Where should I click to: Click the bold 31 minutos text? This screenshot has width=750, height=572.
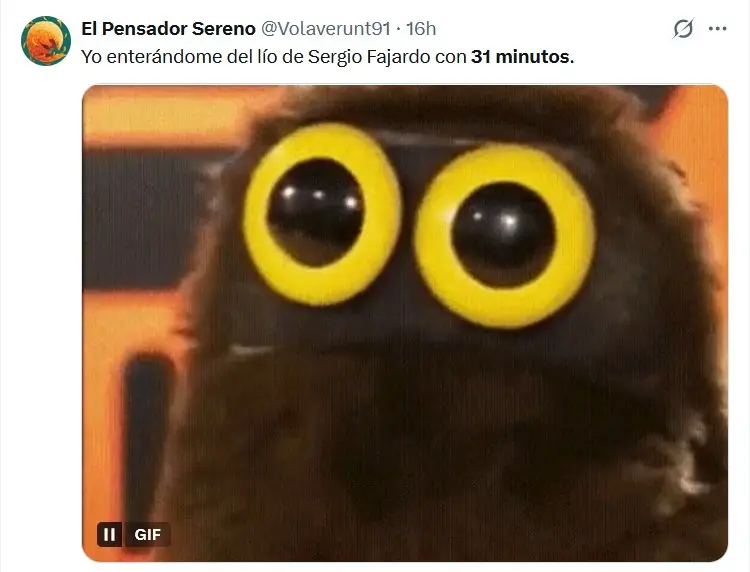pyautogui.click(x=522, y=57)
